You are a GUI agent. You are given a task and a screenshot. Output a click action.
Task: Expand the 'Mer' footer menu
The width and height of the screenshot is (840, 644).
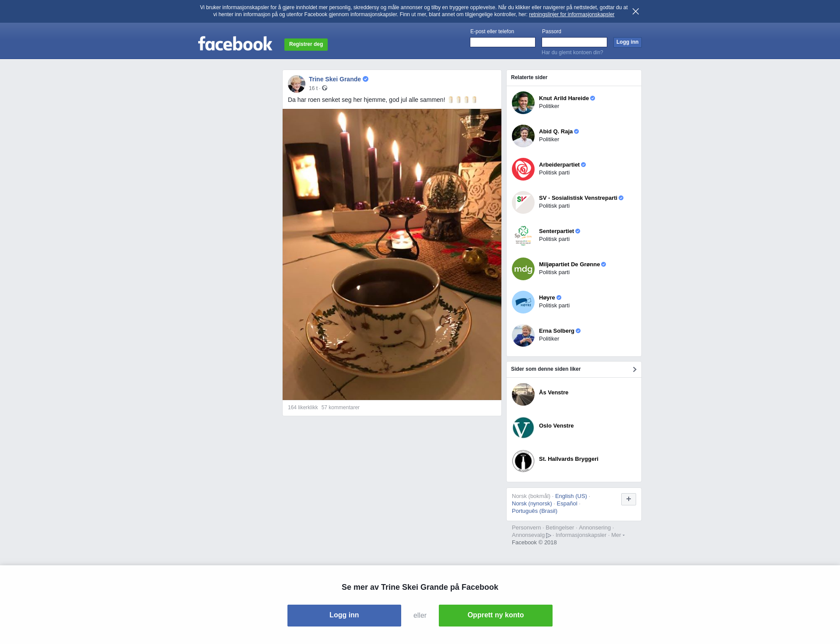click(x=618, y=535)
